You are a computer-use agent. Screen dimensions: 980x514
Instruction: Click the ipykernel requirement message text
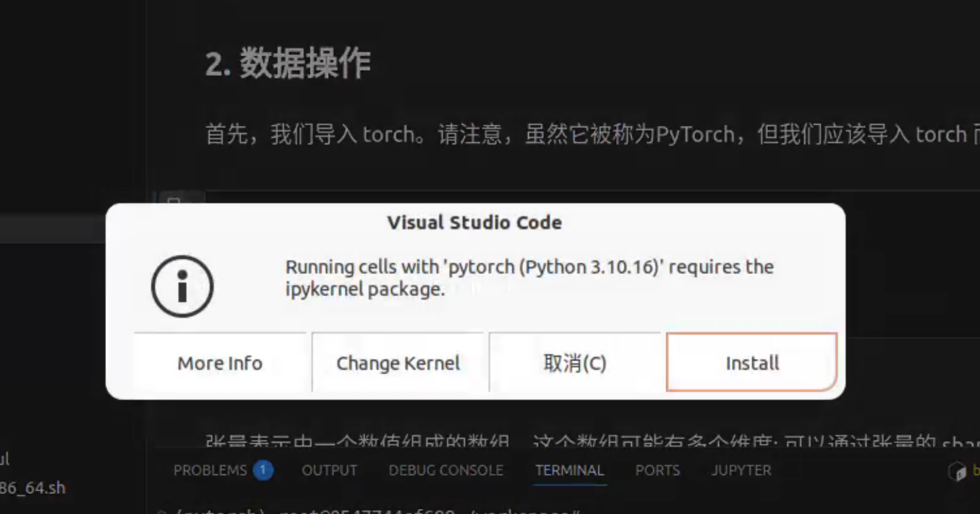pyautogui.click(x=529, y=278)
